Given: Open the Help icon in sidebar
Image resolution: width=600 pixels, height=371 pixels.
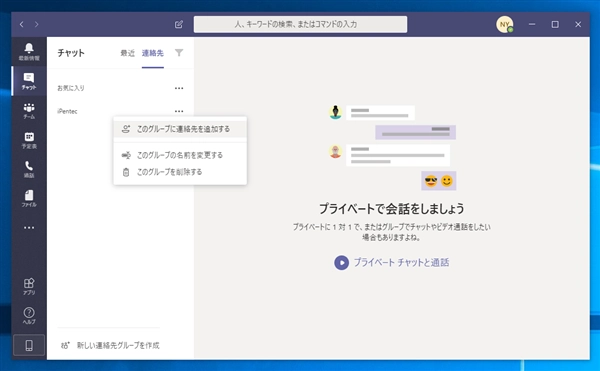Looking at the screenshot, I should 29,316.
